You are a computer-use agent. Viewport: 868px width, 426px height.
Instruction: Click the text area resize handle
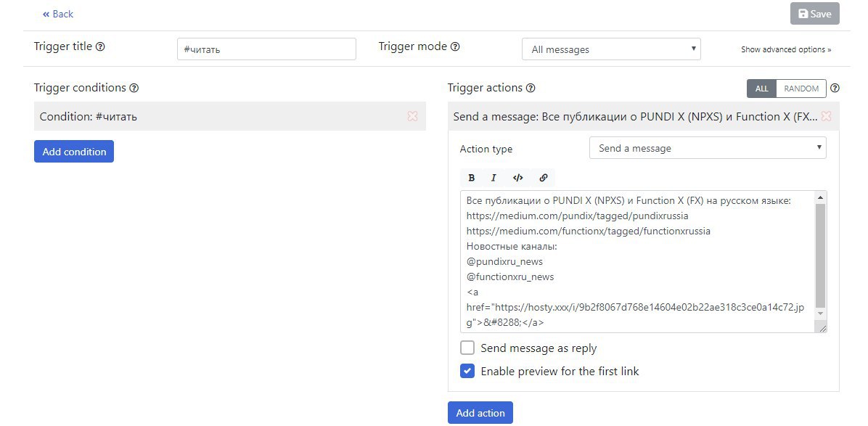(822, 328)
